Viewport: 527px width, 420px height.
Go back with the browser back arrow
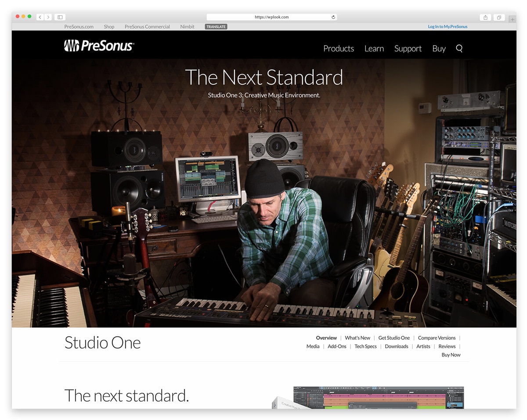[x=40, y=17]
